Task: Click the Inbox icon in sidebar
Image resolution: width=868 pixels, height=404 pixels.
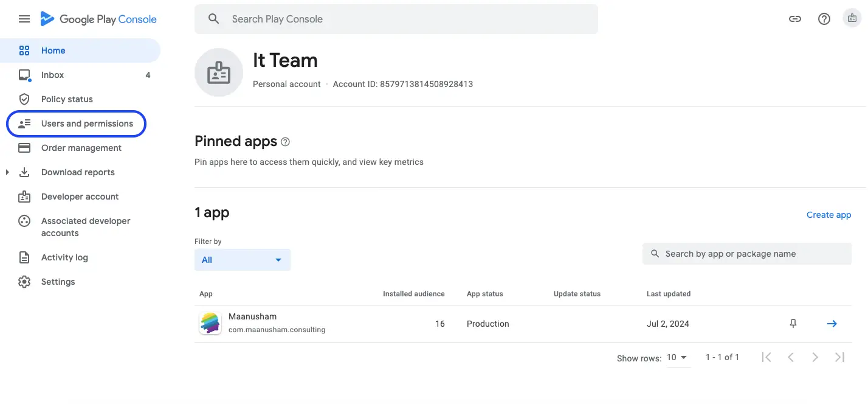Action: click(24, 75)
